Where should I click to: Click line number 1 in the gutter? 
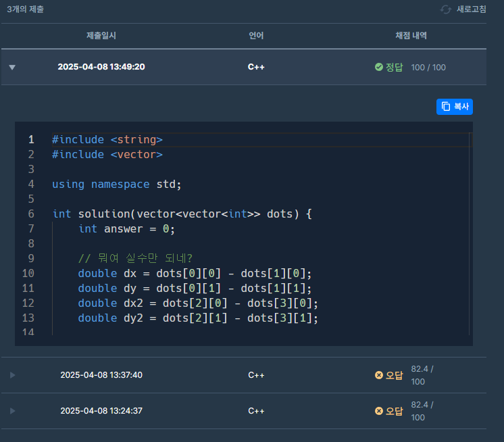(x=31, y=139)
